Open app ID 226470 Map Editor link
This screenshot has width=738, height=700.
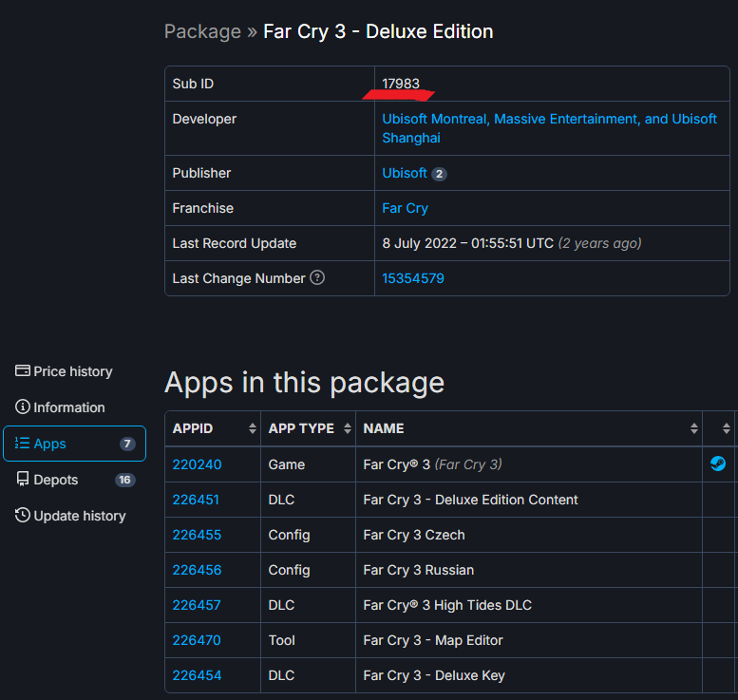(197, 640)
